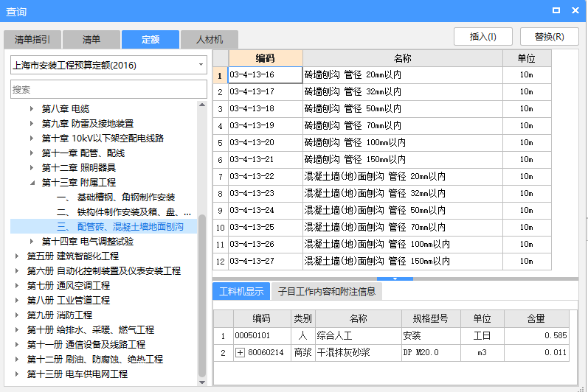Click the 含量 value 0.585
The image size is (588, 392).
[x=536, y=336]
